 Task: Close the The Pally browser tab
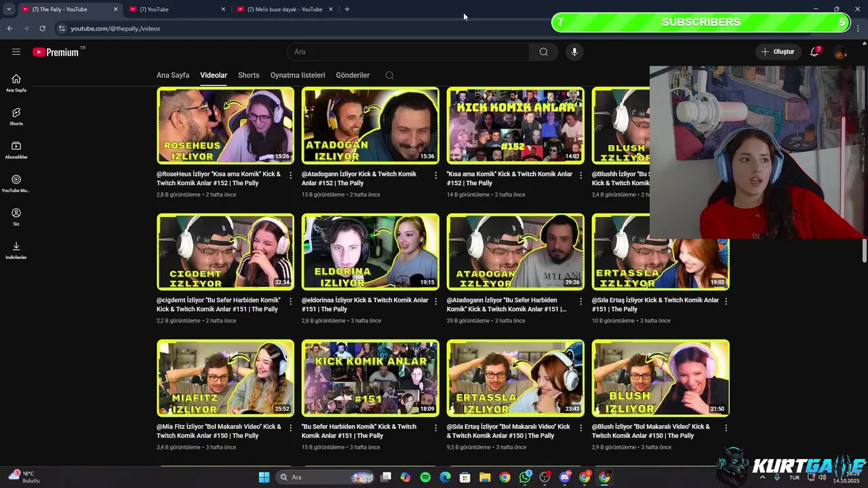[x=115, y=9]
